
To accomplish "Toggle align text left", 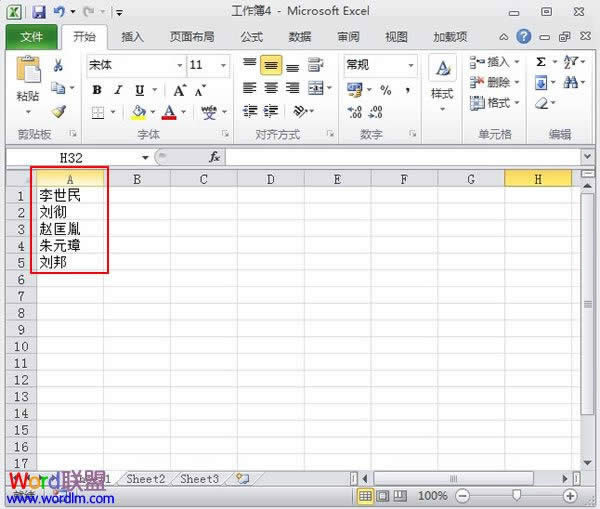I will [x=249, y=88].
